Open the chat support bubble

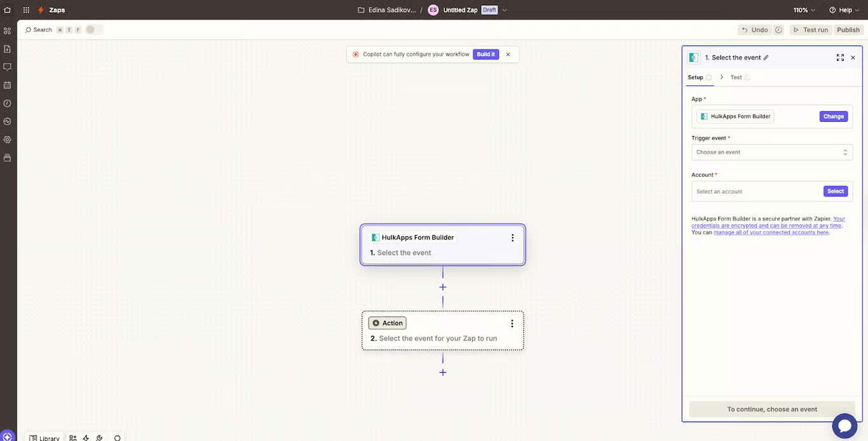click(x=844, y=426)
